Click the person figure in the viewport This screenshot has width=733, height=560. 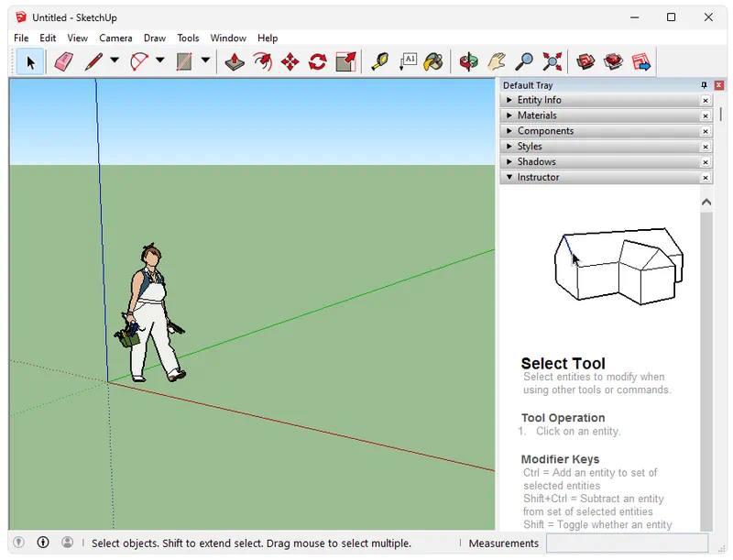tap(150, 313)
